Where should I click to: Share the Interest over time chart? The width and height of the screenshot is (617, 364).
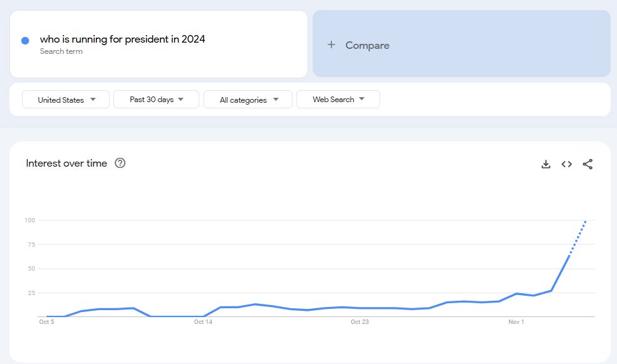pyautogui.click(x=588, y=164)
